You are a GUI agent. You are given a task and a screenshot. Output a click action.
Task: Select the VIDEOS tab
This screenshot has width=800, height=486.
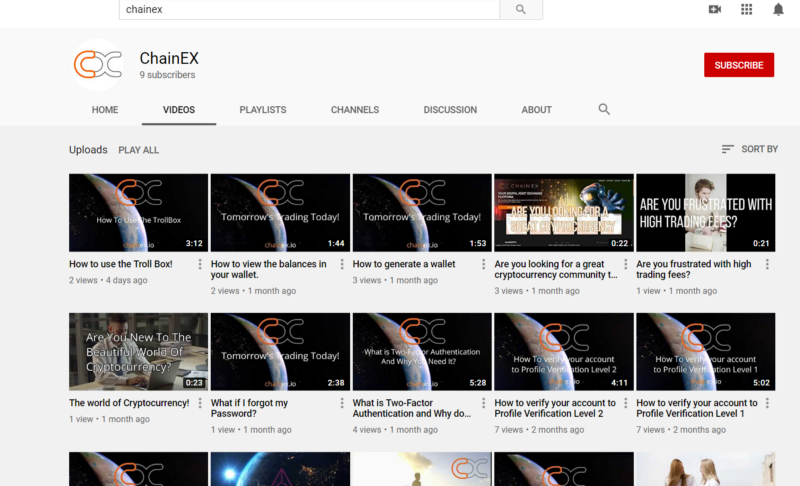click(179, 110)
